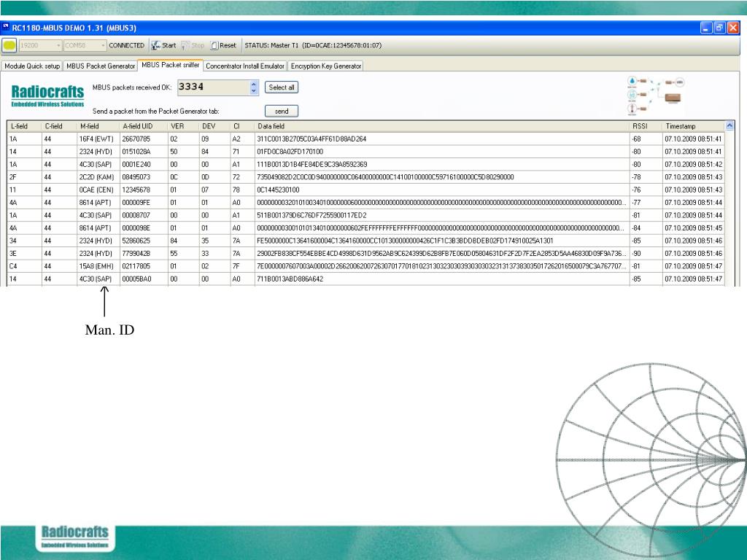Click the STATUS: Master T1 text
The width and height of the screenshot is (747, 560).
pos(313,46)
